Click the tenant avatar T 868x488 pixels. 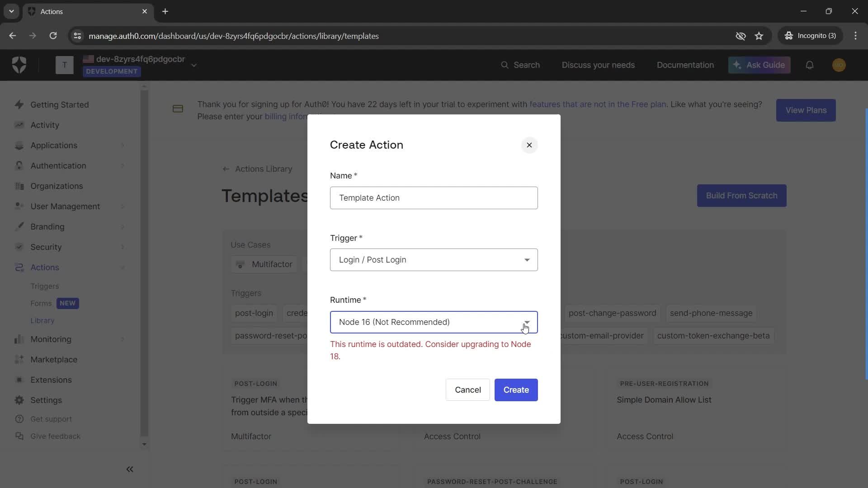(x=65, y=65)
